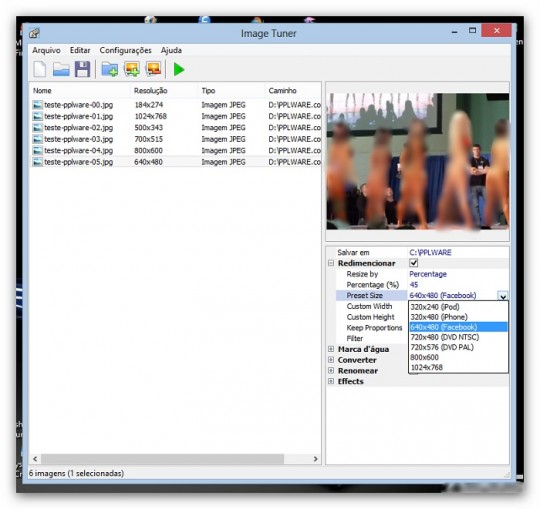
Task: Click the C:\PPLWARE save path value
Action: [430, 252]
